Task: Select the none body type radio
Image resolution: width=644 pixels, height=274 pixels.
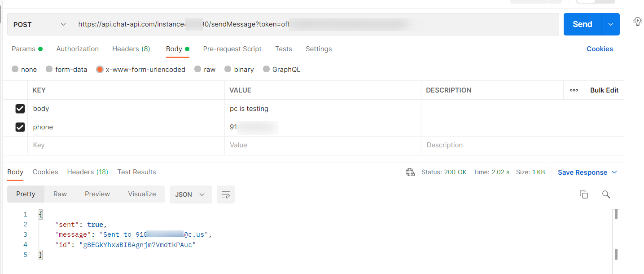Action: (x=15, y=69)
